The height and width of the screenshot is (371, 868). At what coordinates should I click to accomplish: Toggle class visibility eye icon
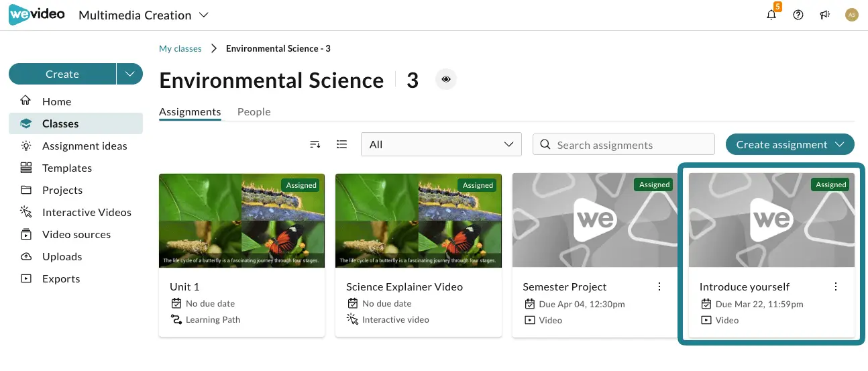(x=445, y=79)
